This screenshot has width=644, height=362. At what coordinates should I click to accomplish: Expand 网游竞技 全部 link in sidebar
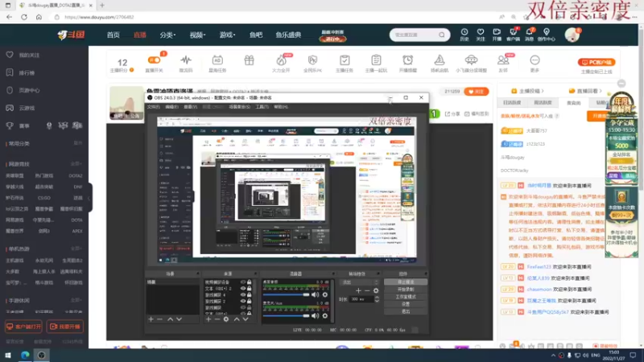(76, 164)
